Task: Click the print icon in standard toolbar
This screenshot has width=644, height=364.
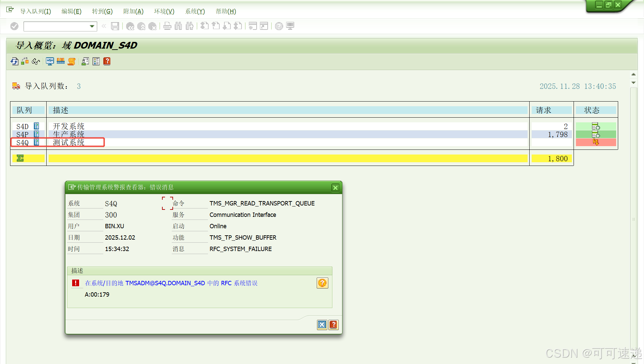Action: click(x=167, y=26)
